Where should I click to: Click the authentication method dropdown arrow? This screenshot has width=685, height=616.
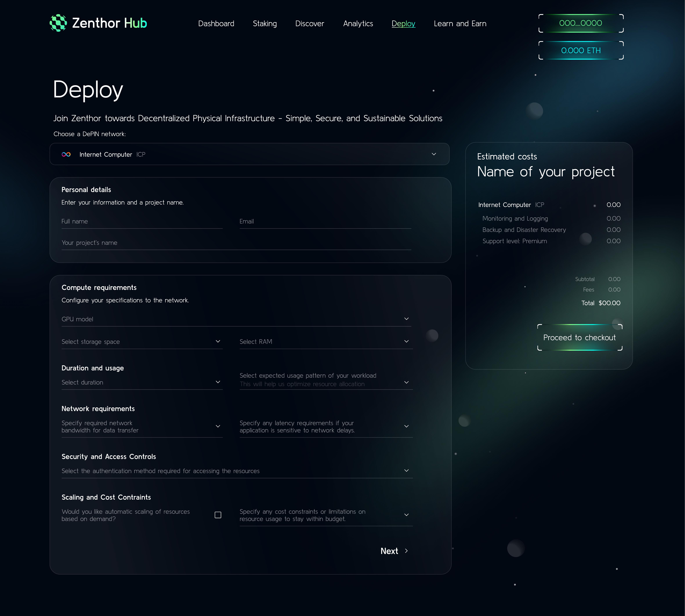[x=406, y=470]
